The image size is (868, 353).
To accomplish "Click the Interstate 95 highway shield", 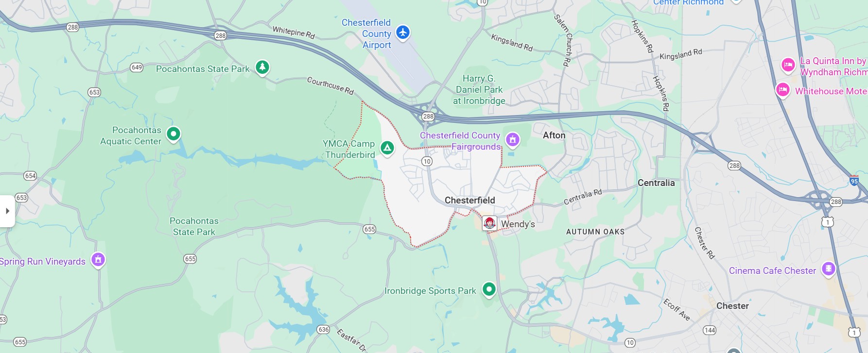I will (x=854, y=181).
